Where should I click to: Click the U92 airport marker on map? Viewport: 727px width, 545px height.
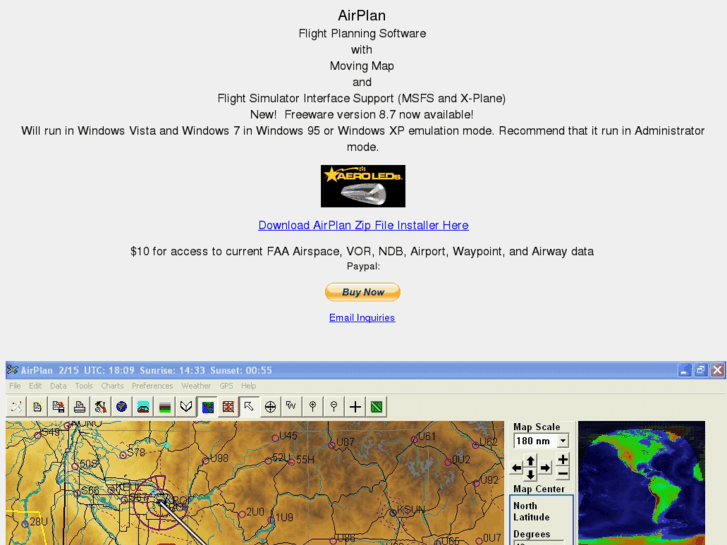pos(476,483)
